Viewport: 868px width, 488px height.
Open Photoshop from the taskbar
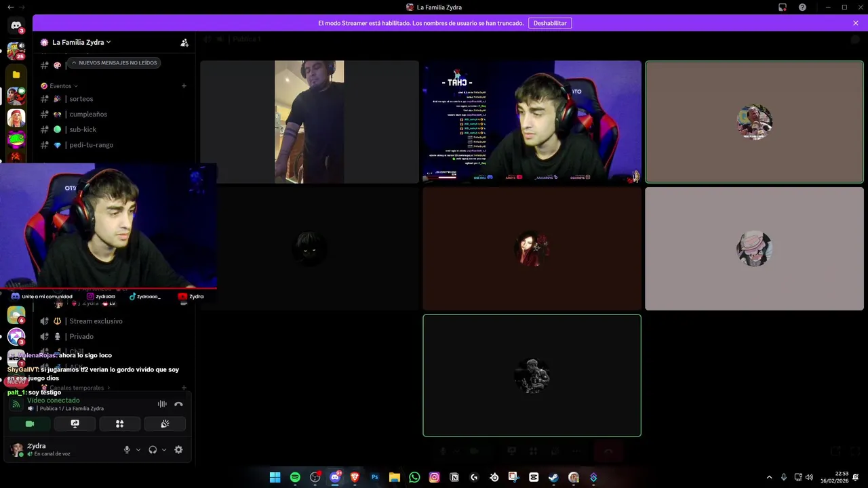click(374, 477)
